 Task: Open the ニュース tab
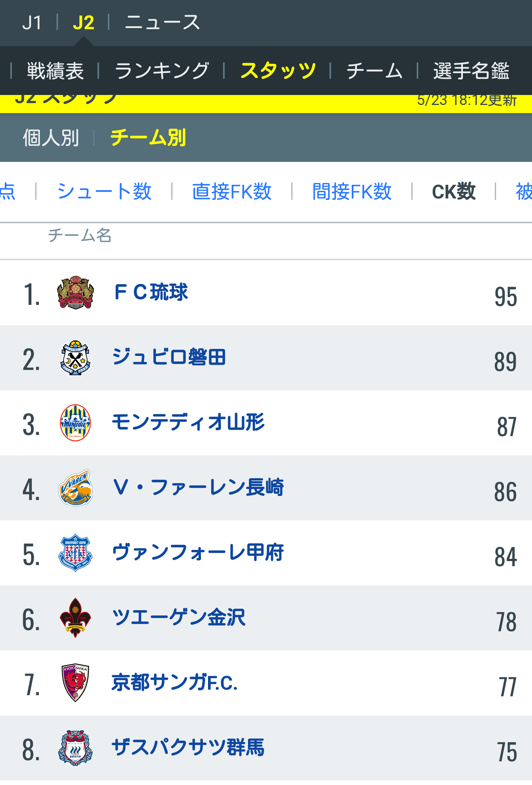(x=162, y=23)
